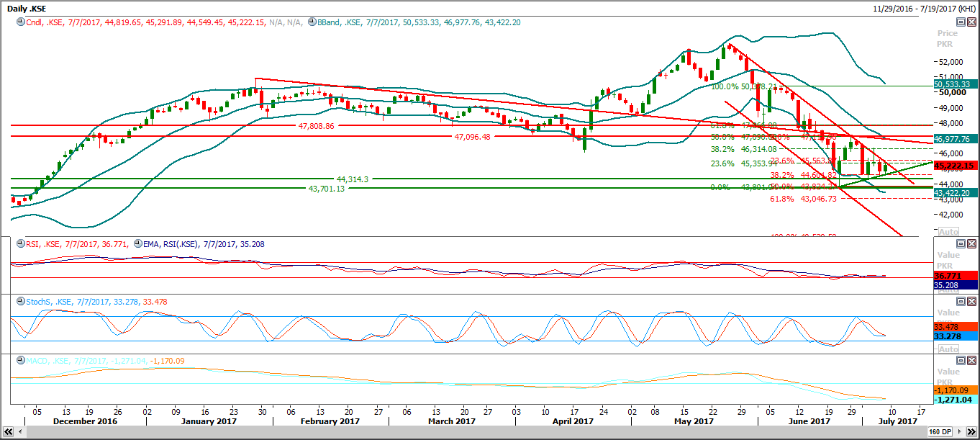Close the MACD indicator pane
Screen dimensions: 980x440
(x=971, y=360)
